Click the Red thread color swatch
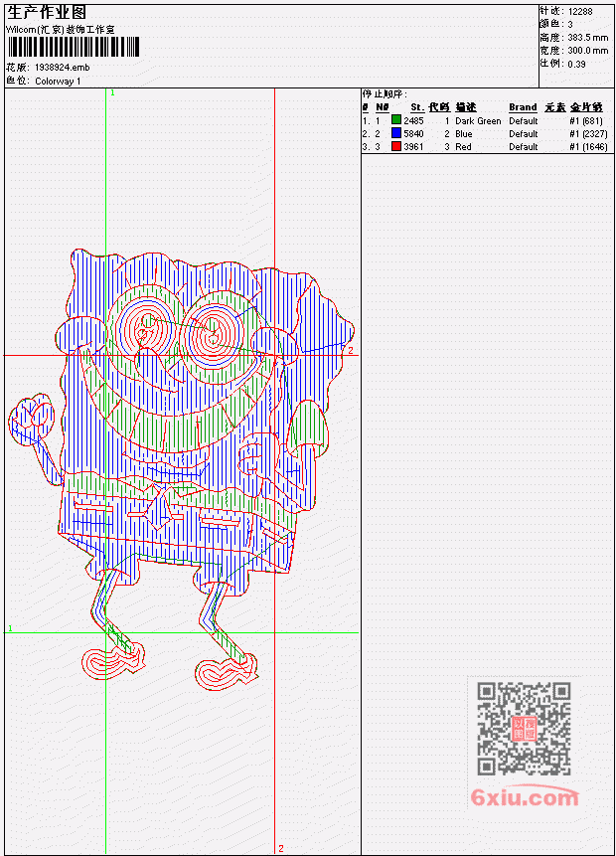This screenshot has width=616, height=856. click(x=396, y=146)
